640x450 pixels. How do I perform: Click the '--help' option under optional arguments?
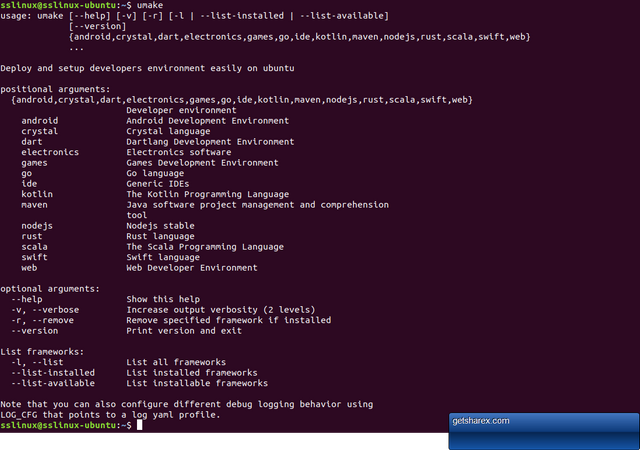[x=27, y=299]
